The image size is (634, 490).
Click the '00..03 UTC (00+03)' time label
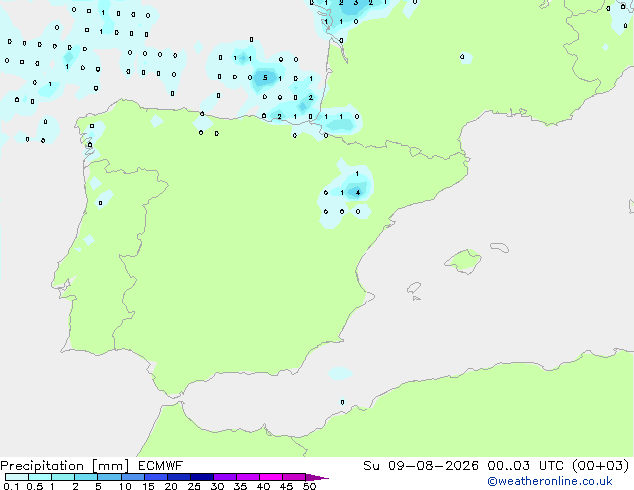click(x=558, y=466)
